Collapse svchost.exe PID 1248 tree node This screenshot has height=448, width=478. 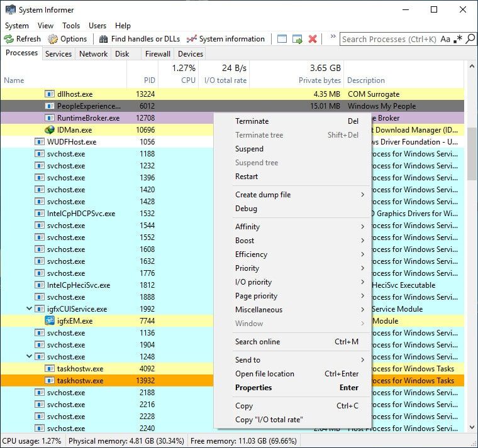tap(30, 357)
